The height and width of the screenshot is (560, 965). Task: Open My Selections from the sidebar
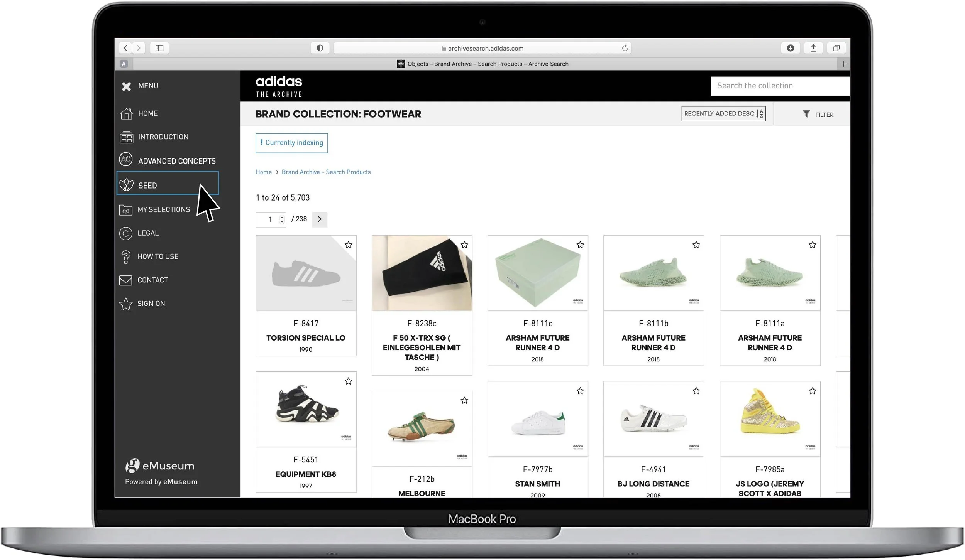163,209
